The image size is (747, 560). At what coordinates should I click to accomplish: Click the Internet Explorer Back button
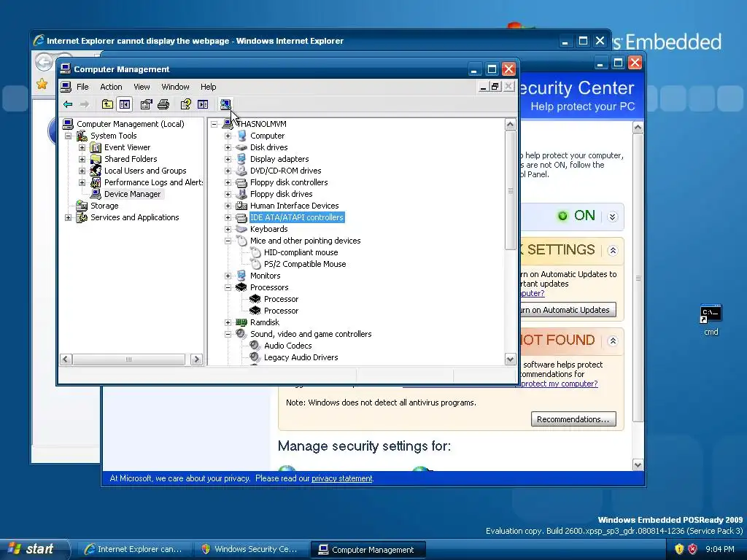[44, 62]
